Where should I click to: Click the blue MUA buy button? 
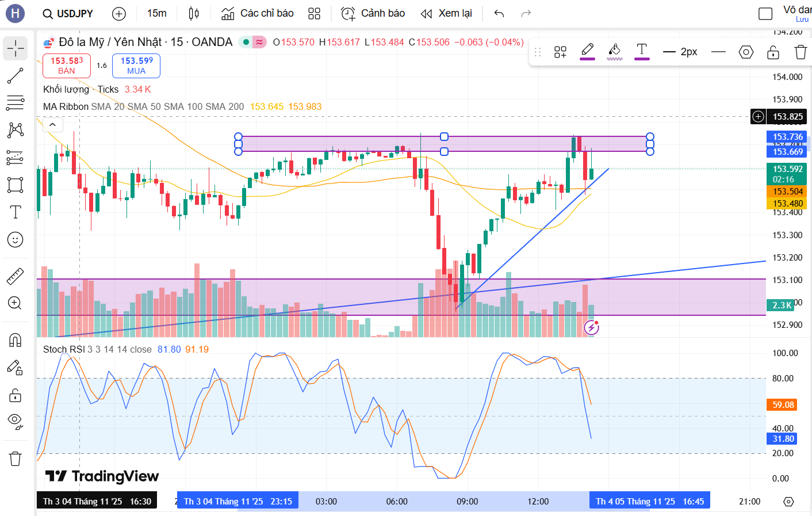coord(136,66)
